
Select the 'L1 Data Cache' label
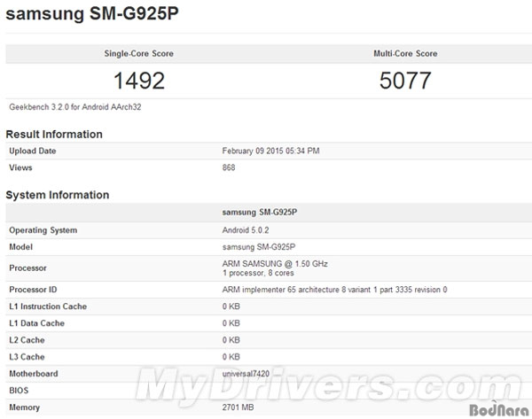36,323
